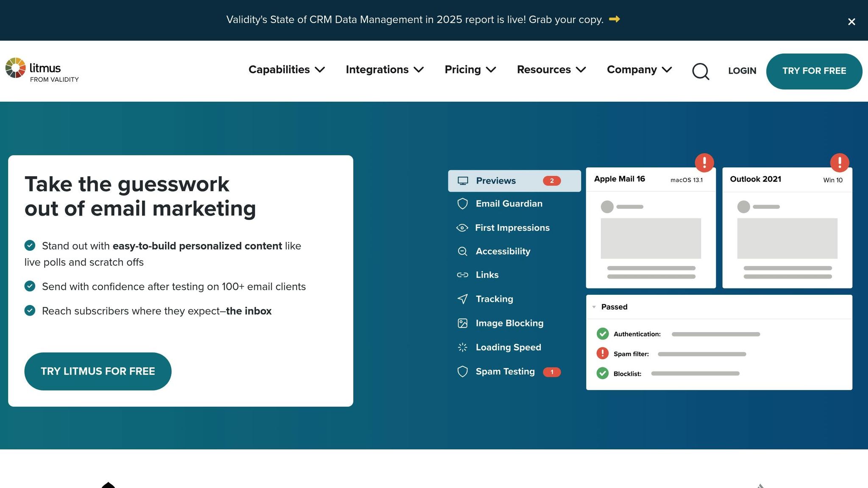Expand the Pricing menu

coord(470,69)
